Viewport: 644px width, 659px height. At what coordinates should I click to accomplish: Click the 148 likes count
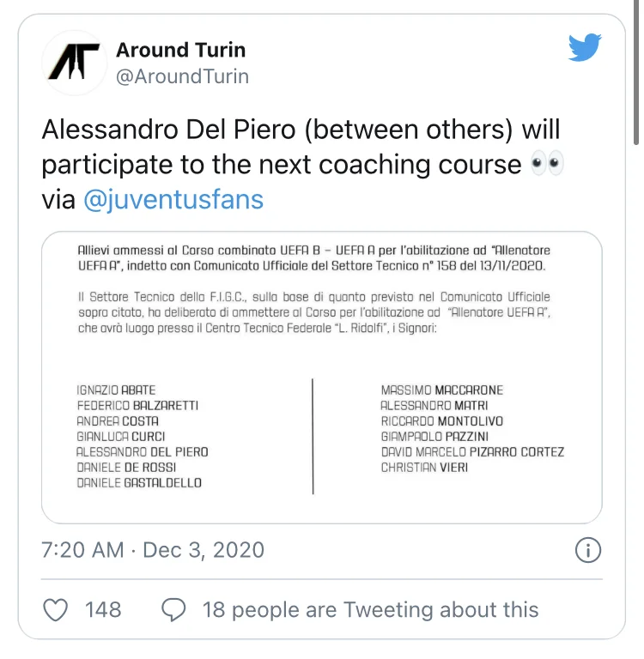[x=103, y=610]
